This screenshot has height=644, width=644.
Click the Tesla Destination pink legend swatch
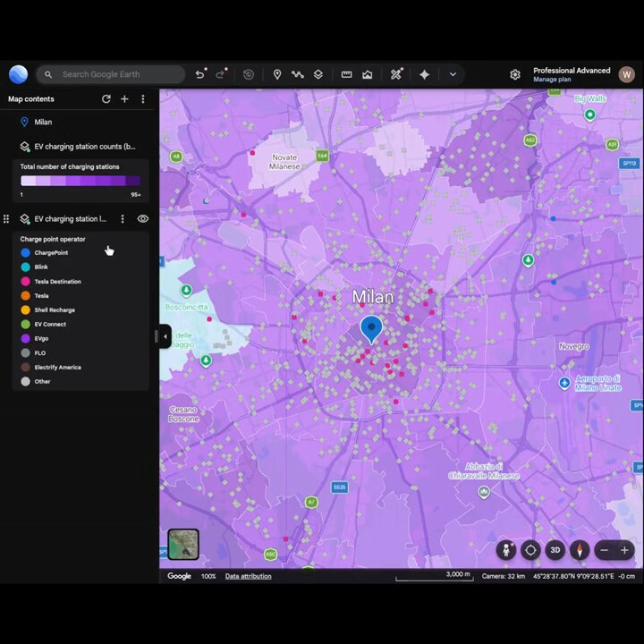pos(25,282)
